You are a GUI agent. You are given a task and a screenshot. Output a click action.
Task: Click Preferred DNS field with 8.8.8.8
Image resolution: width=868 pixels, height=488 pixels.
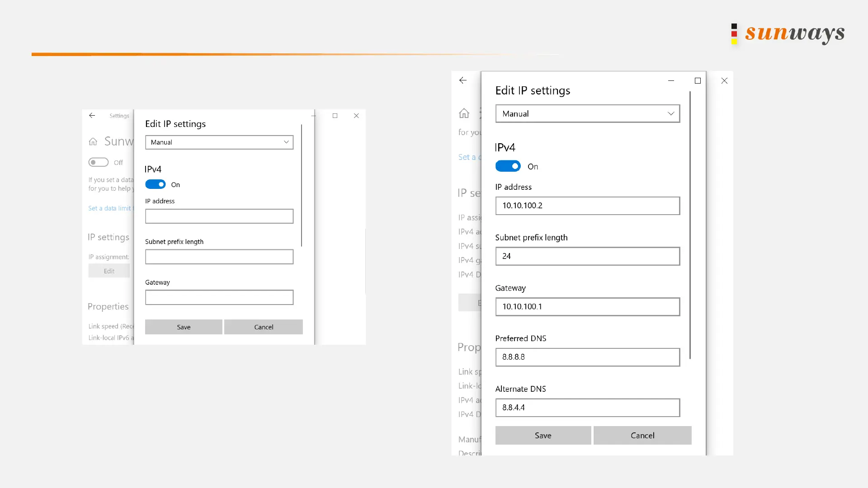587,357
